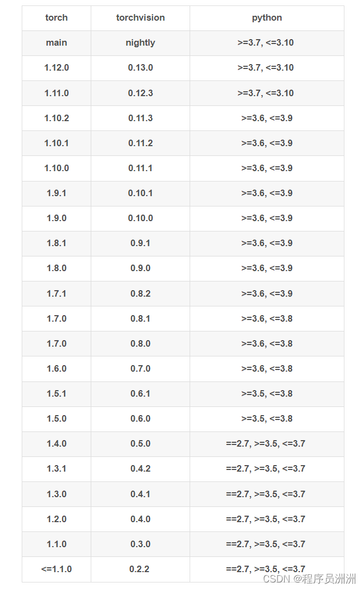Click the torch column header
The image size is (364, 589).
tap(57, 17)
